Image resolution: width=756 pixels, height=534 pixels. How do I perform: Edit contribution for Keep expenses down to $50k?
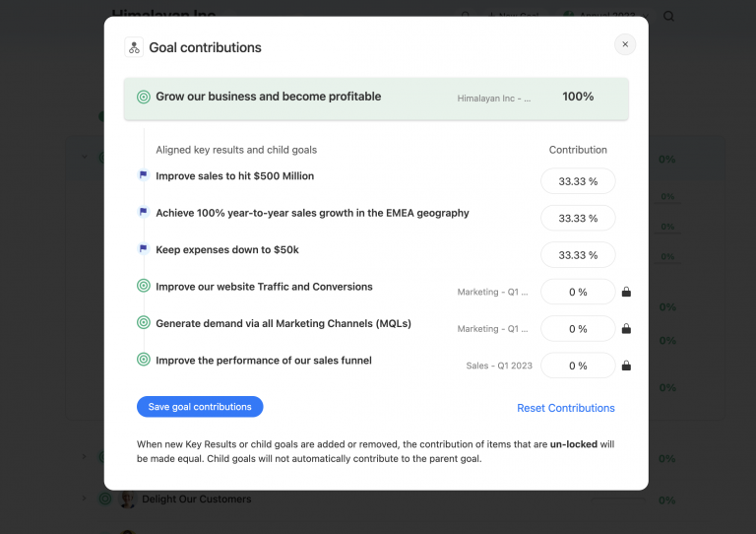click(578, 255)
